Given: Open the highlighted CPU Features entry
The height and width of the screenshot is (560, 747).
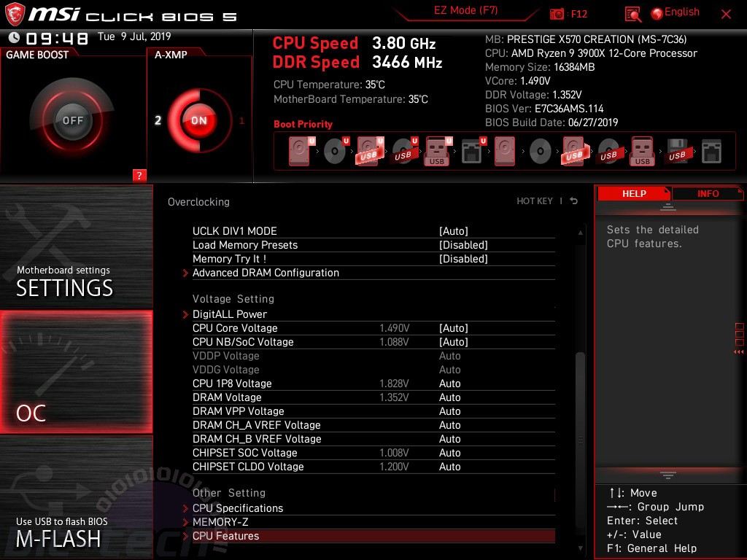Looking at the screenshot, I should coord(373,536).
